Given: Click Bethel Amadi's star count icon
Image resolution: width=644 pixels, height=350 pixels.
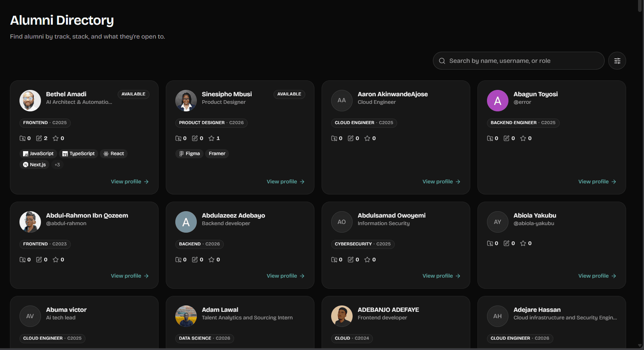Looking at the screenshot, I should pyautogui.click(x=56, y=138).
